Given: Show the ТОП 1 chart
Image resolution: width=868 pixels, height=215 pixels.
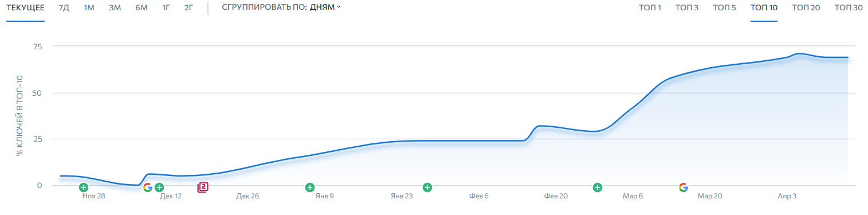Looking at the screenshot, I should pos(650,7).
